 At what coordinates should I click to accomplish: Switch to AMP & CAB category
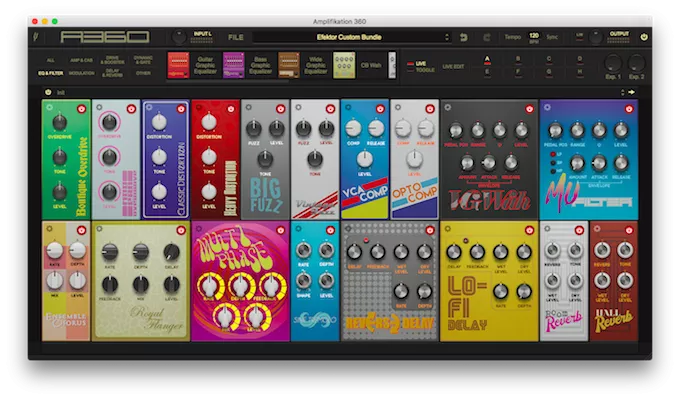pos(82,60)
